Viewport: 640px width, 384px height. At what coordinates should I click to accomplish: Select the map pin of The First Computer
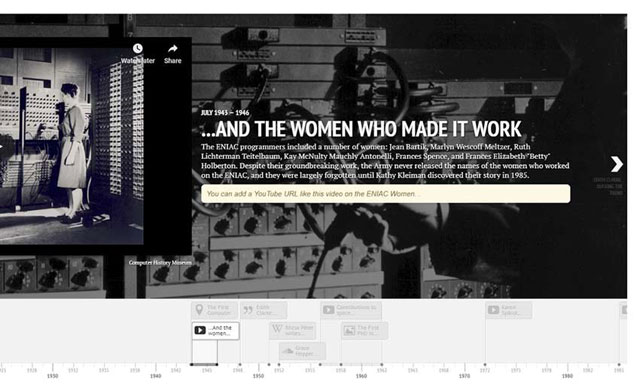tap(199, 310)
